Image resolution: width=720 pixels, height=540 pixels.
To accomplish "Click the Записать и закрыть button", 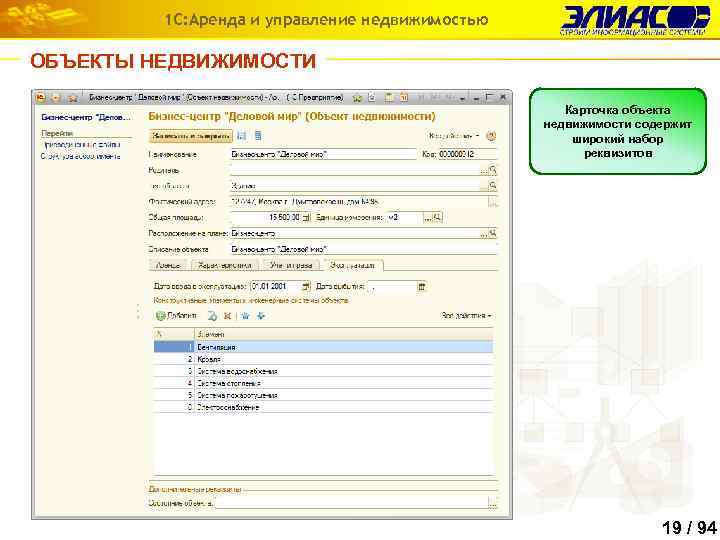I will pyautogui.click(x=191, y=136).
